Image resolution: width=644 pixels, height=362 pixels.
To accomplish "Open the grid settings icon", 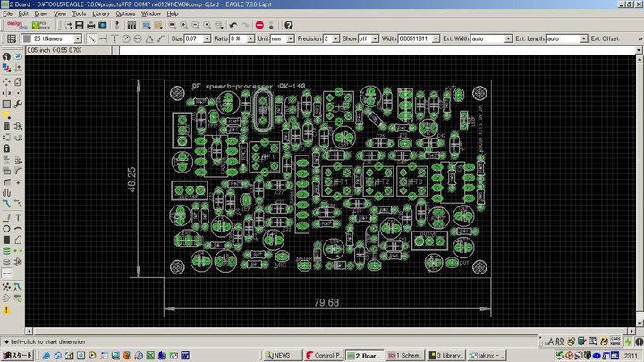I will [x=10, y=39].
